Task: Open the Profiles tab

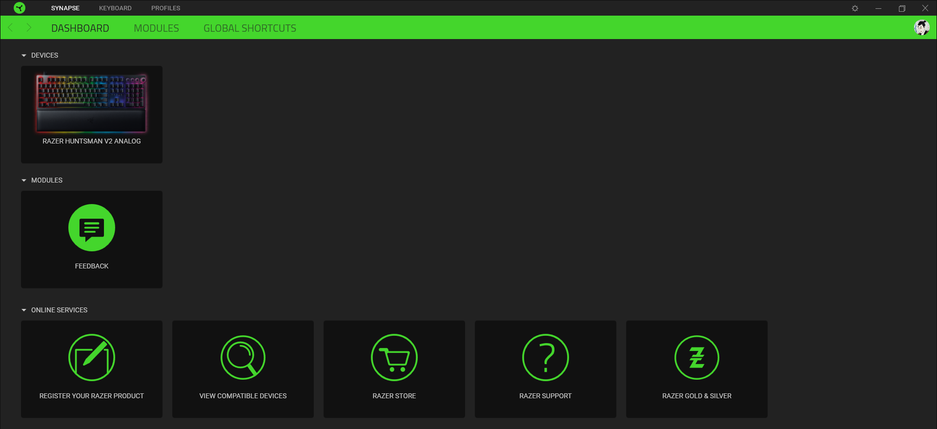Action: pos(166,8)
